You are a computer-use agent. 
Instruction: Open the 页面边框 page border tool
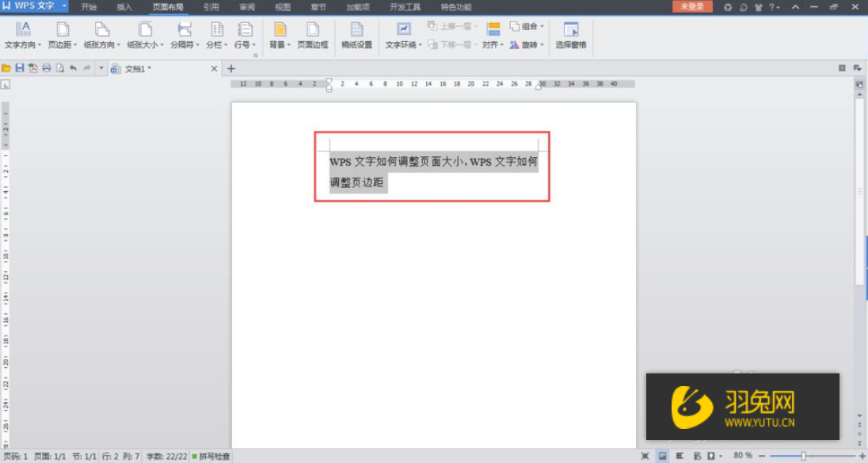tap(313, 36)
